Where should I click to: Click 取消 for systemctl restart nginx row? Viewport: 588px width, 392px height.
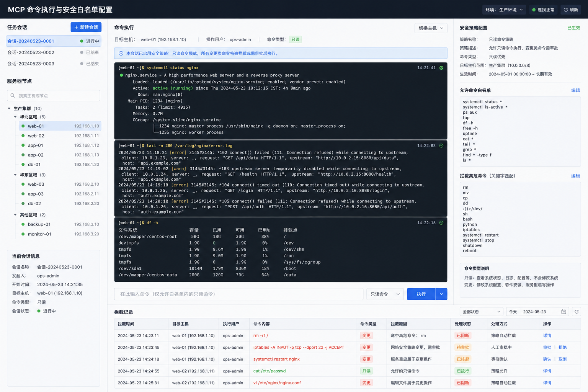coord(562,359)
